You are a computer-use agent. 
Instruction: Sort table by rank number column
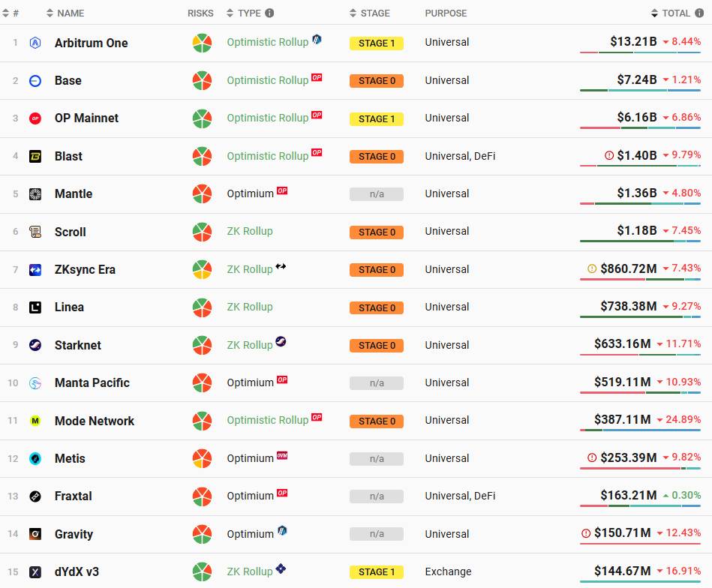click(10, 13)
